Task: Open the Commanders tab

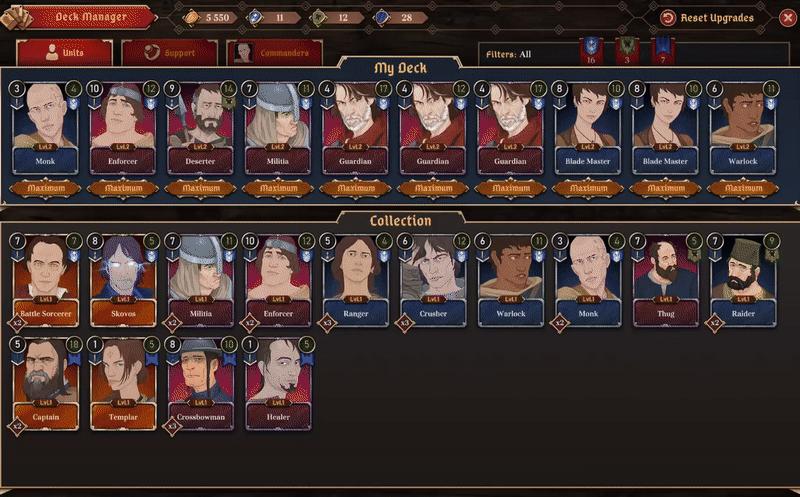Action: click(x=274, y=53)
